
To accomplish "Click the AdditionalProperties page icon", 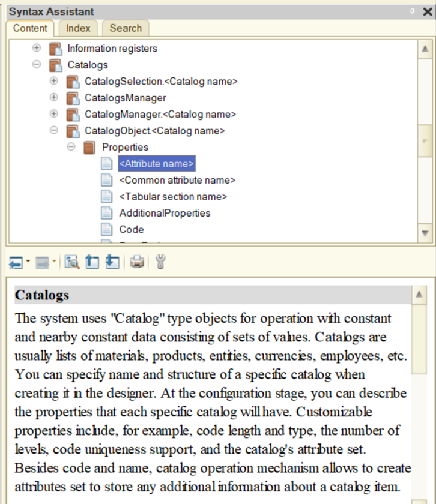I will click(106, 213).
